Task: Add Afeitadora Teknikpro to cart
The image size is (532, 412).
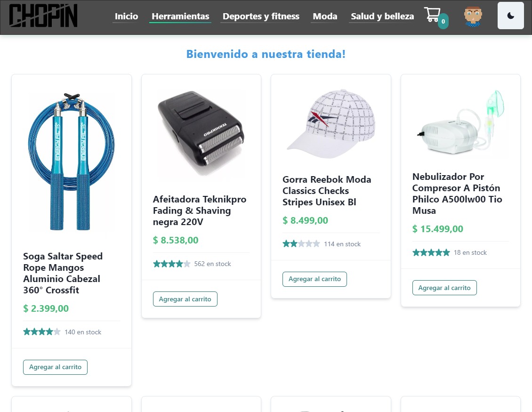Action: 185,299
